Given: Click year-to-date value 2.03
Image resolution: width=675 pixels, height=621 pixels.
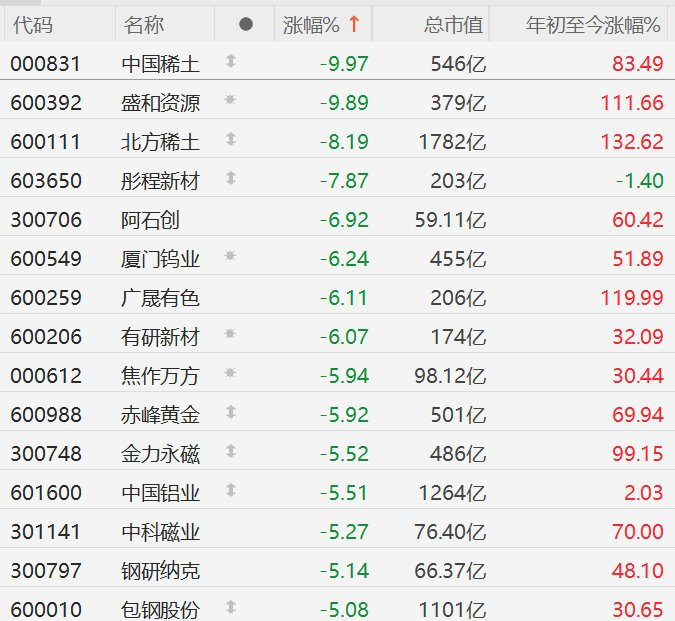Looking at the screenshot, I should [644, 493].
